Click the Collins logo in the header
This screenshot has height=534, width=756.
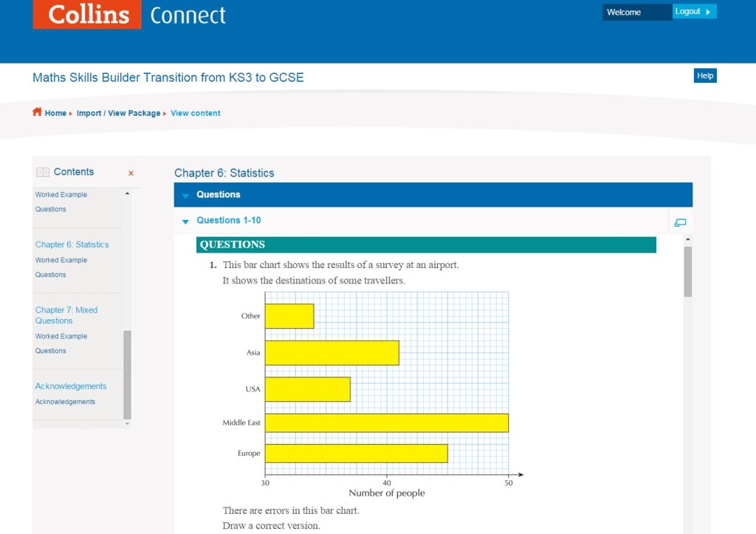[86, 15]
